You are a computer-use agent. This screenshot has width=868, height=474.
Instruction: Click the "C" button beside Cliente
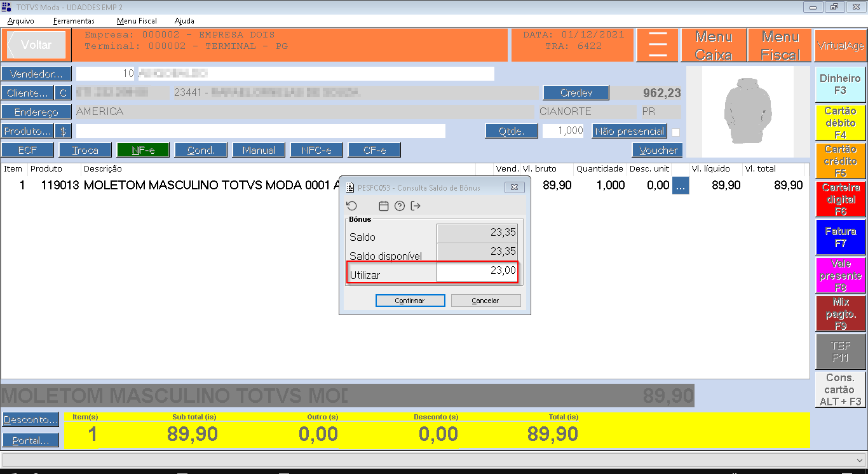click(x=63, y=93)
